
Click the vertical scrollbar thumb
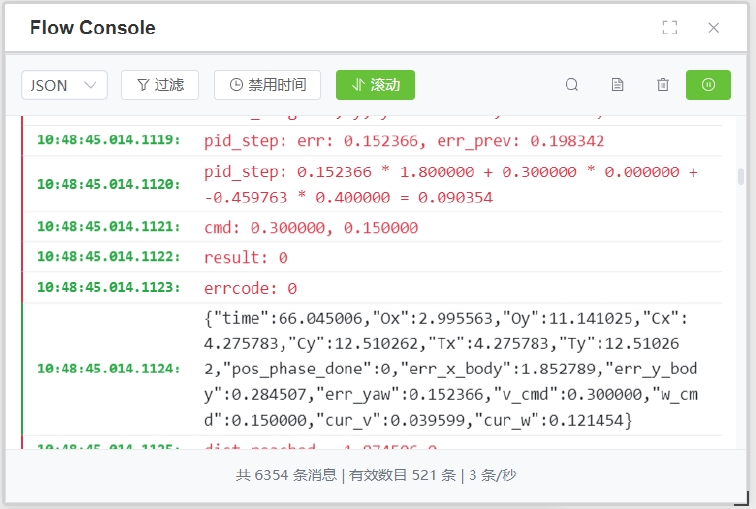pos(741,176)
